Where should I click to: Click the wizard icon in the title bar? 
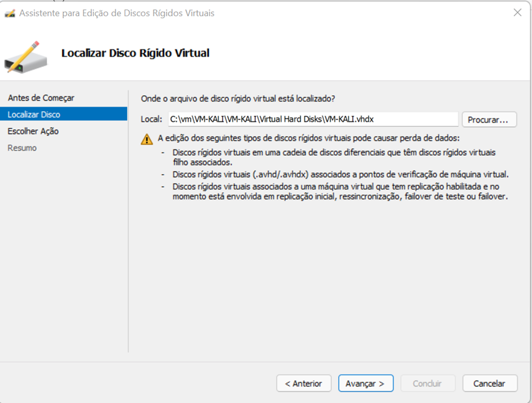(x=9, y=13)
